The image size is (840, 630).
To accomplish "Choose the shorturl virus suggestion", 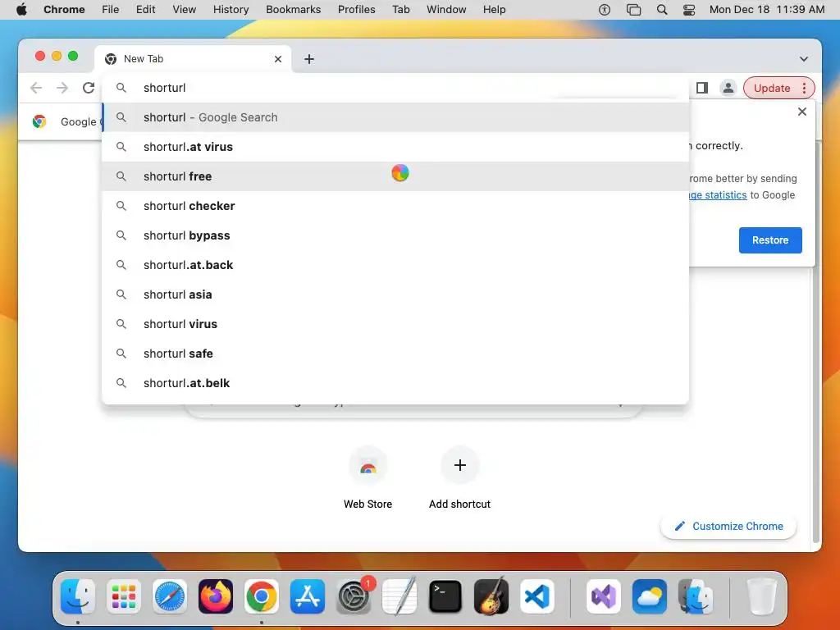I will point(395,323).
